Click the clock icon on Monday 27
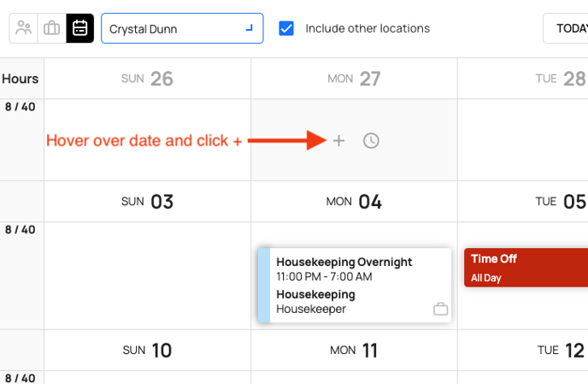588x384 pixels. (371, 141)
